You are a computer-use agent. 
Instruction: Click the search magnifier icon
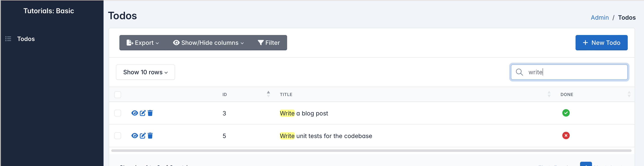pos(519,72)
